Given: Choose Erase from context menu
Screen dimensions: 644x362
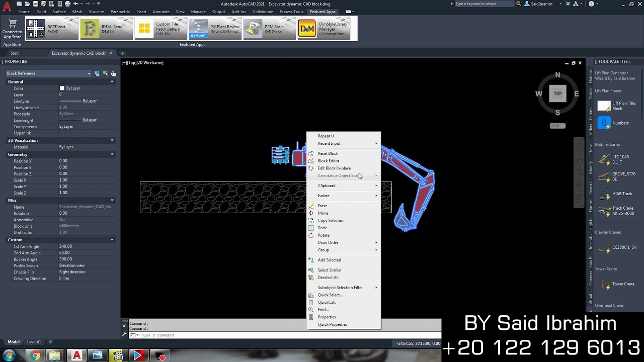Looking at the screenshot, I should click(344, 206).
